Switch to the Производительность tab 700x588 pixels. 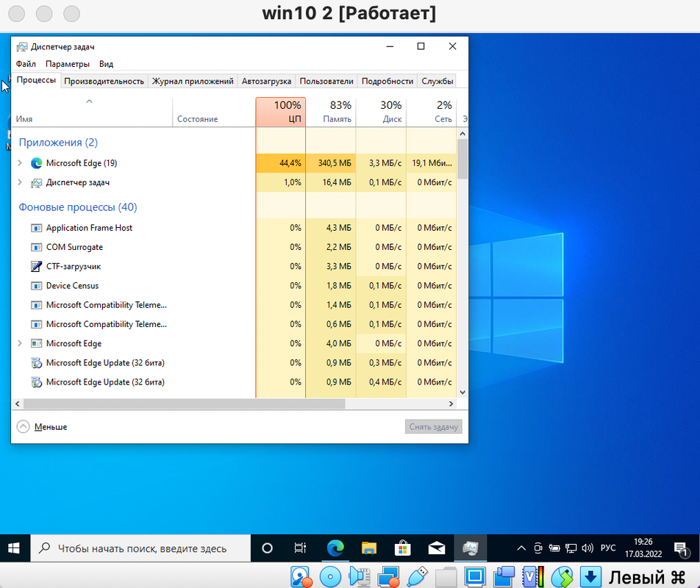coord(104,81)
